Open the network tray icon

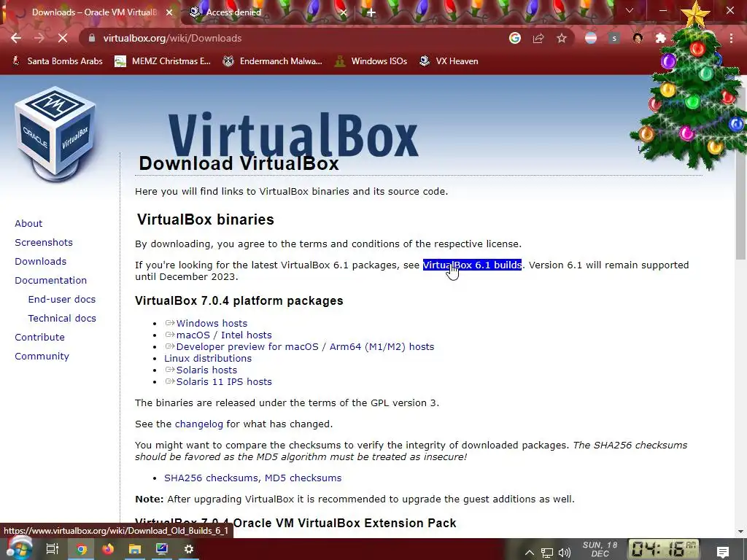(547, 553)
